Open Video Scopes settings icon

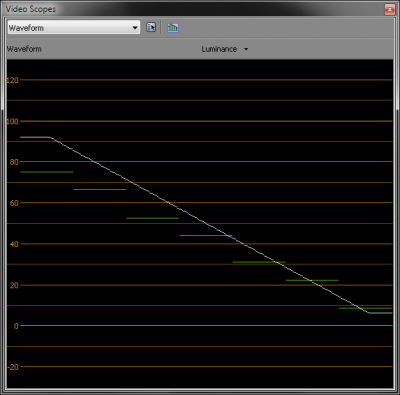pyautogui.click(x=151, y=27)
